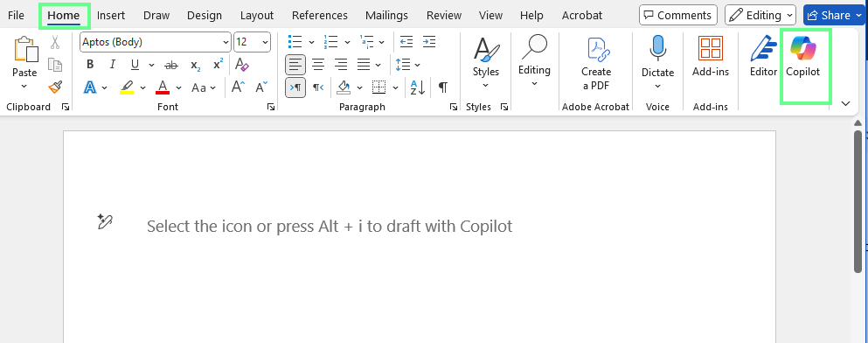Expand the Paste options arrow
This screenshot has width=868, height=343.
[x=24, y=86]
